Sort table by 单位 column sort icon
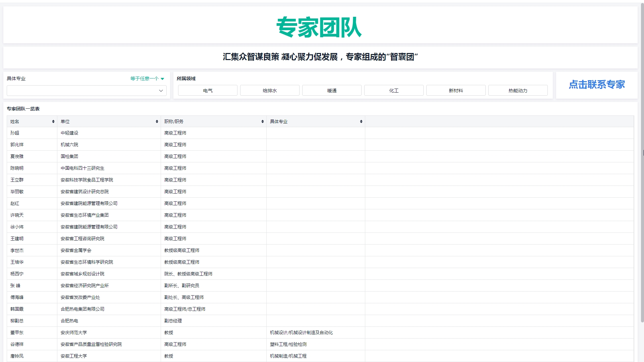This screenshot has width=644, height=362. [157, 121]
